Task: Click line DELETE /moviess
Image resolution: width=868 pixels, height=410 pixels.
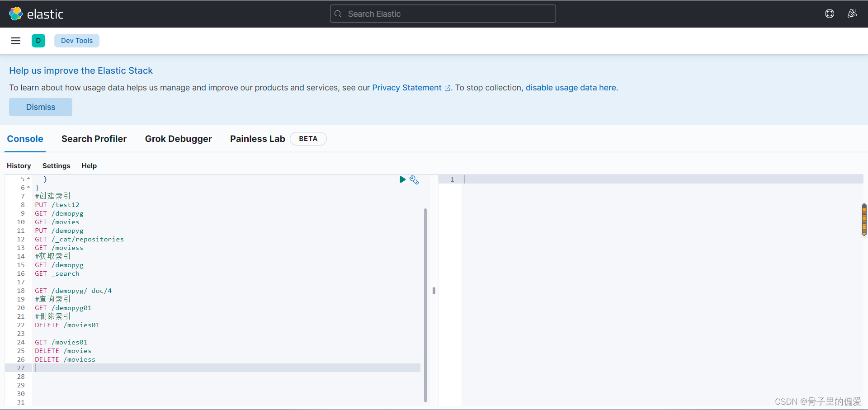Action: coord(65,359)
